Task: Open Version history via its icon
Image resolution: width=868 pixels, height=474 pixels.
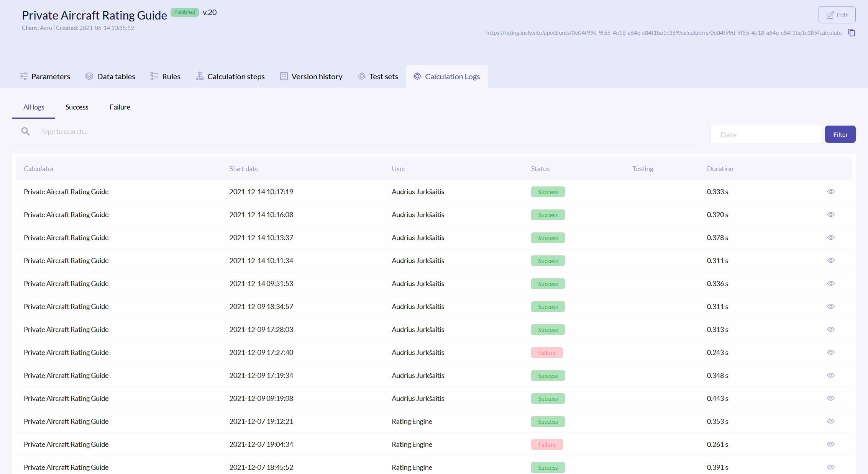Action: [x=284, y=76]
